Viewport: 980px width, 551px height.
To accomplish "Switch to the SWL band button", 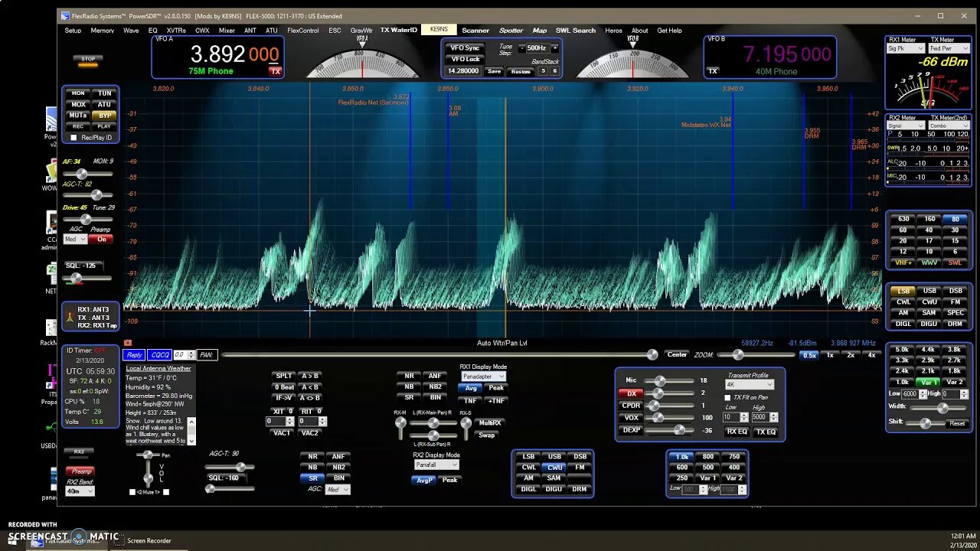I will [955, 262].
